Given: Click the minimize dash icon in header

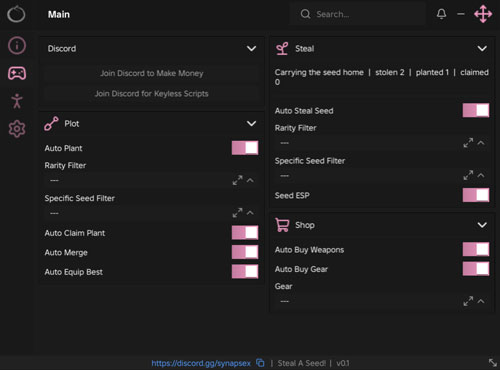Looking at the screenshot, I should pyautogui.click(x=461, y=14).
